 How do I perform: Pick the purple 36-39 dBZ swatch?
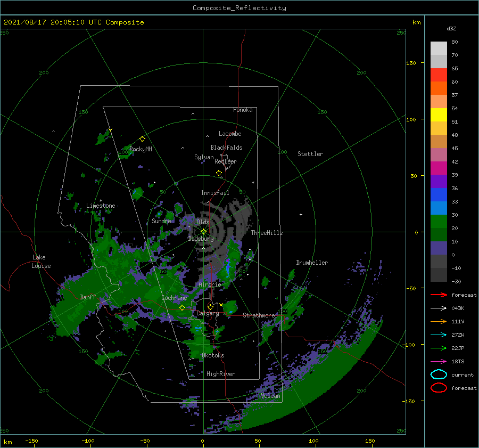coord(439,181)
